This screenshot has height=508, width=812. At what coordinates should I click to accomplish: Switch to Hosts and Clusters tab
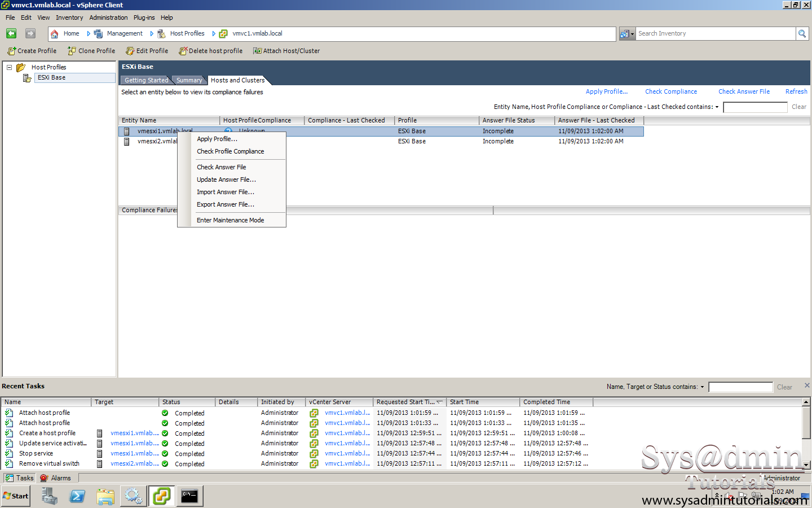[237, 80]
